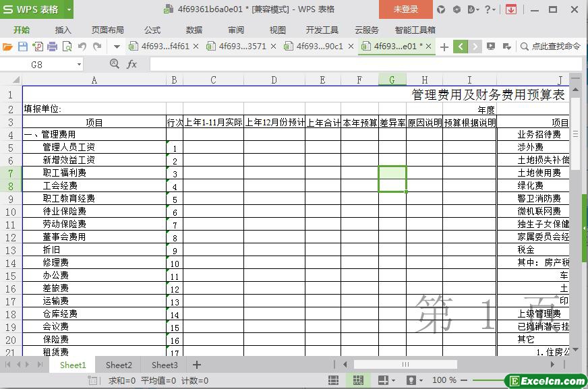Open the help question mark dropdown
This screenshot has height=389, width=588.
click(490, 9)
